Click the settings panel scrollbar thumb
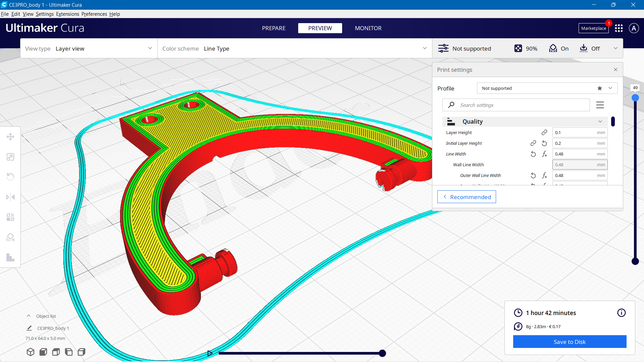 [613, 121]
